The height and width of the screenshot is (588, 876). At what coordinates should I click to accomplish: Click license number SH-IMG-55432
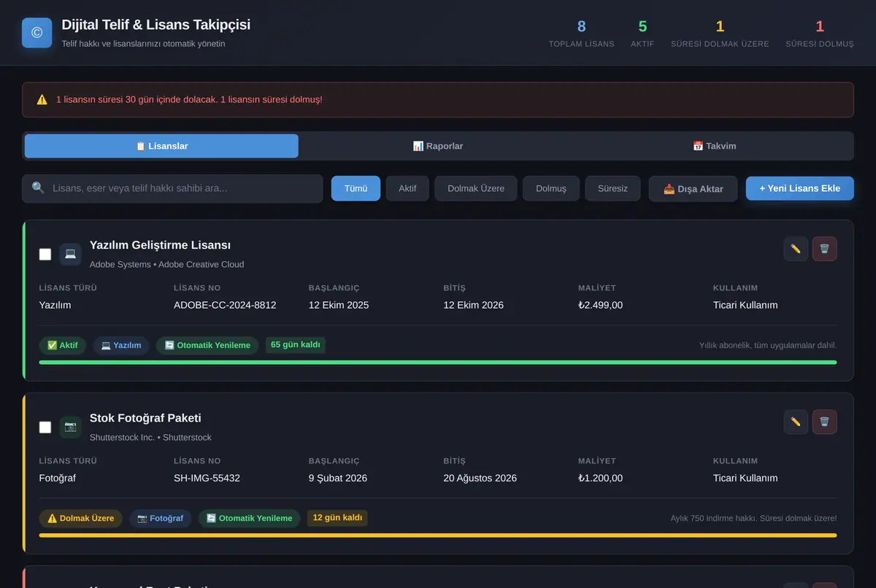click(x=207, y=478)
